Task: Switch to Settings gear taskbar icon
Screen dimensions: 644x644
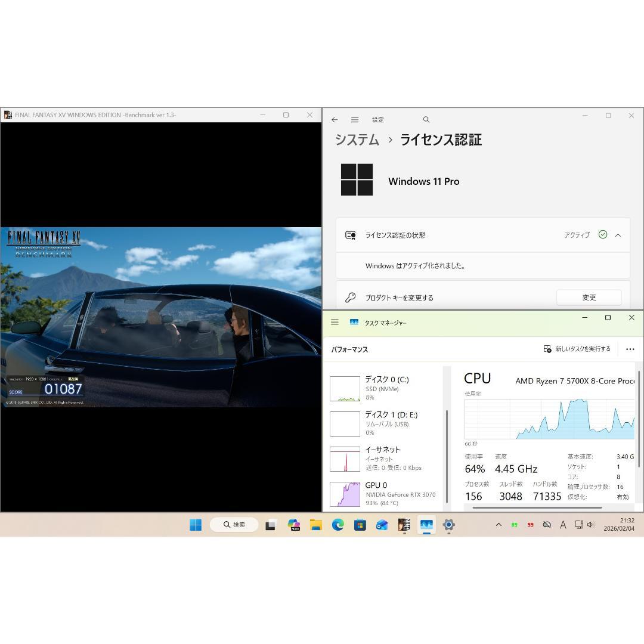Action: click(x=448, y=525)
